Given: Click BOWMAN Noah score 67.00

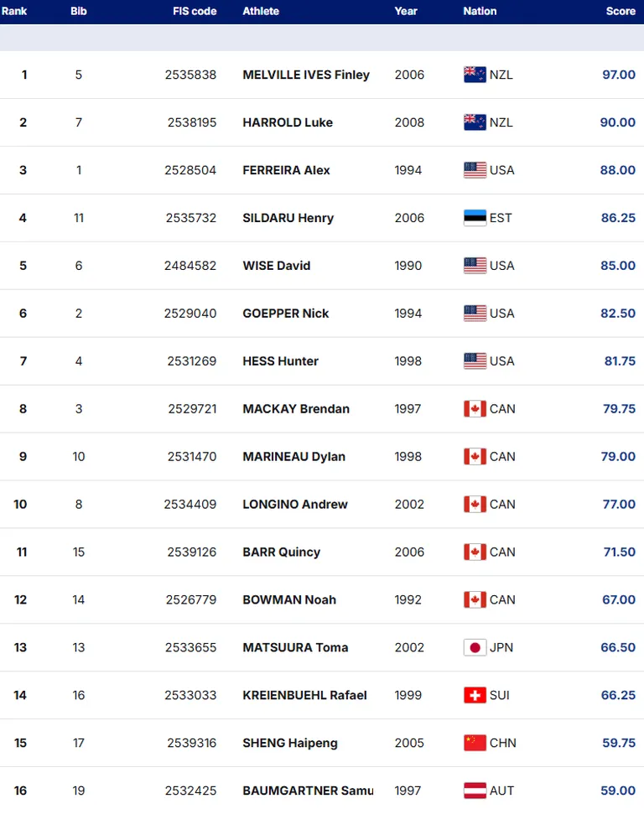Looking at the screenshot, I should point(619,600).
